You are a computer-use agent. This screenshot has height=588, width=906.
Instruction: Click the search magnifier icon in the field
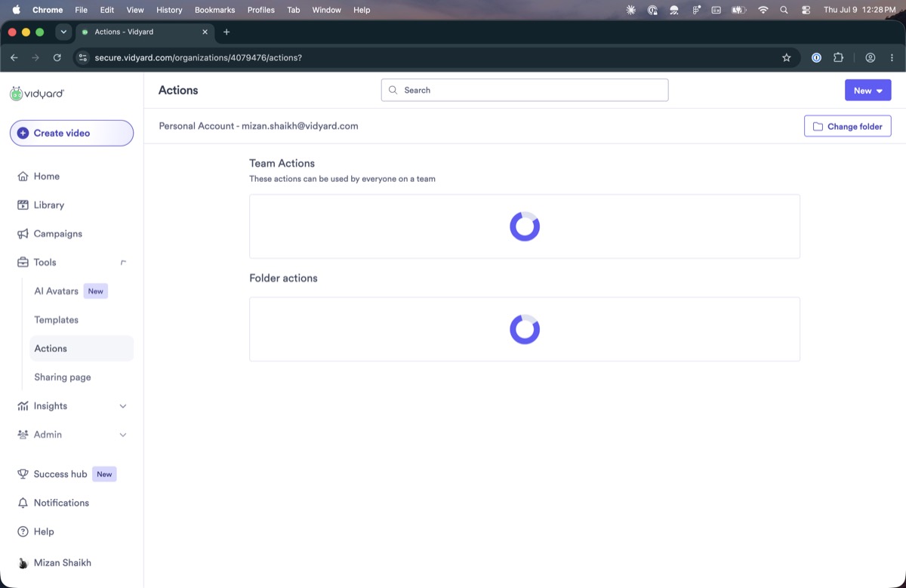coord(393,90)
